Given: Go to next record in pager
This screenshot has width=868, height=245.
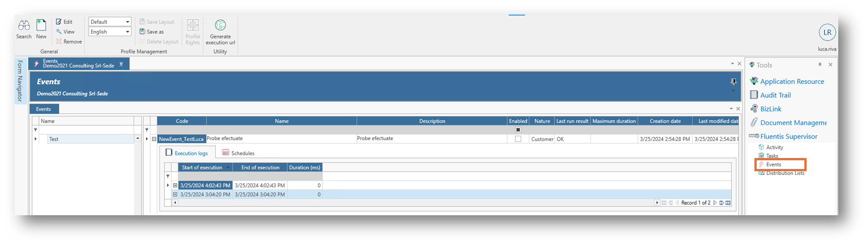Looking at the screenshot, I should [x=715, y=202].
